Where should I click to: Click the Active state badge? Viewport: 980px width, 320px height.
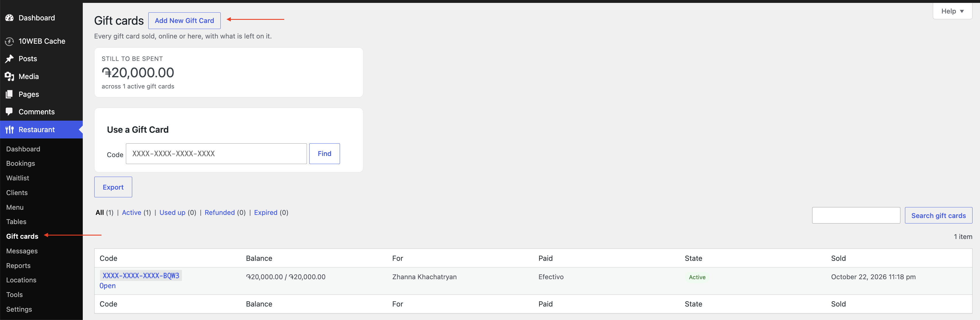point(697,277)
